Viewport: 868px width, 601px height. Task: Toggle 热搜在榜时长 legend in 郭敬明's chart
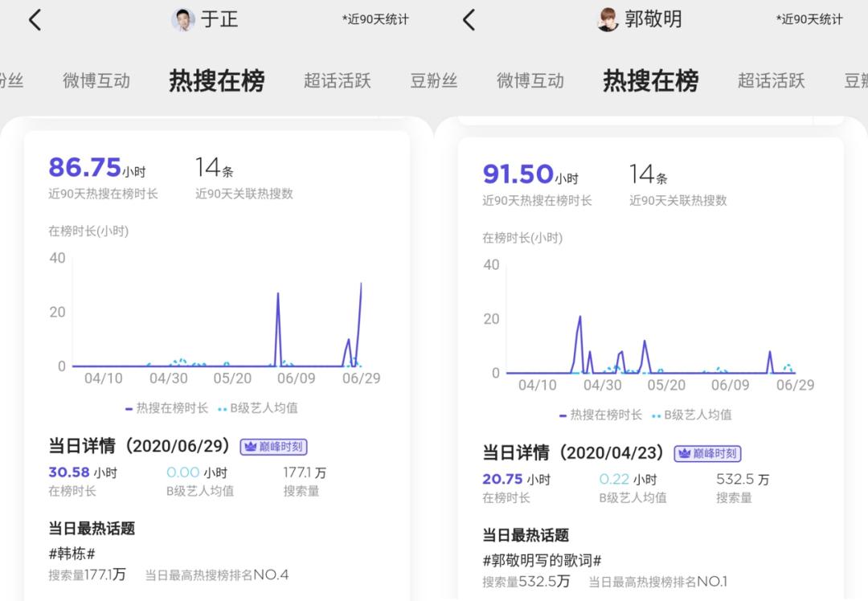point(600,415)
